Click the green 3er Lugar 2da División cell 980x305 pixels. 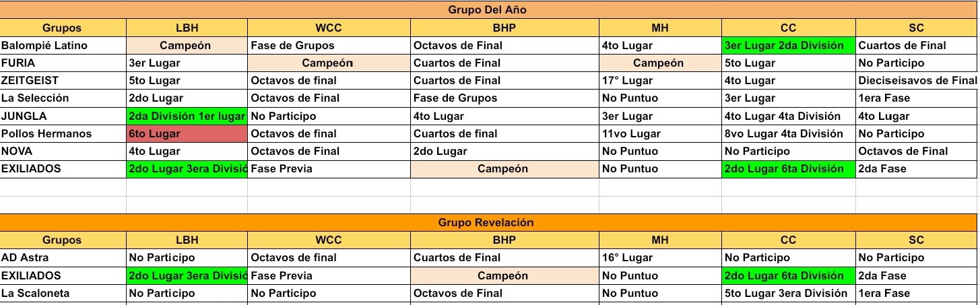tap(788, 46)
